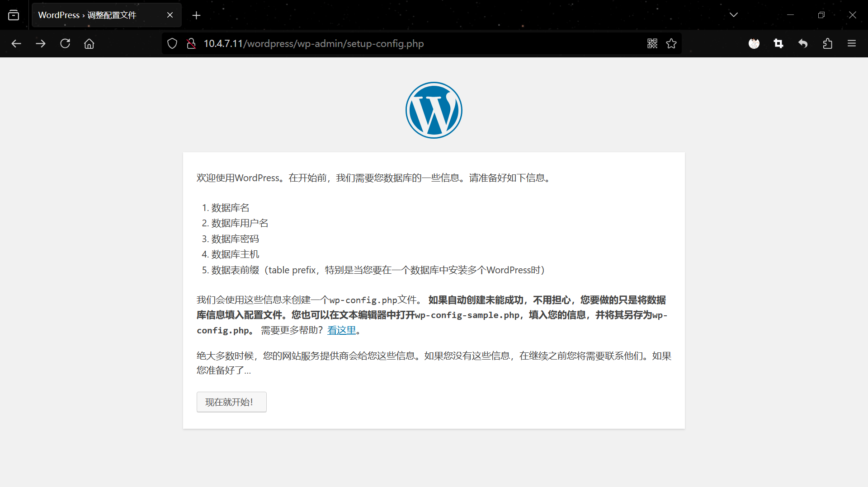
Task: Go back to previous page
Action: [x=16, y=43]
